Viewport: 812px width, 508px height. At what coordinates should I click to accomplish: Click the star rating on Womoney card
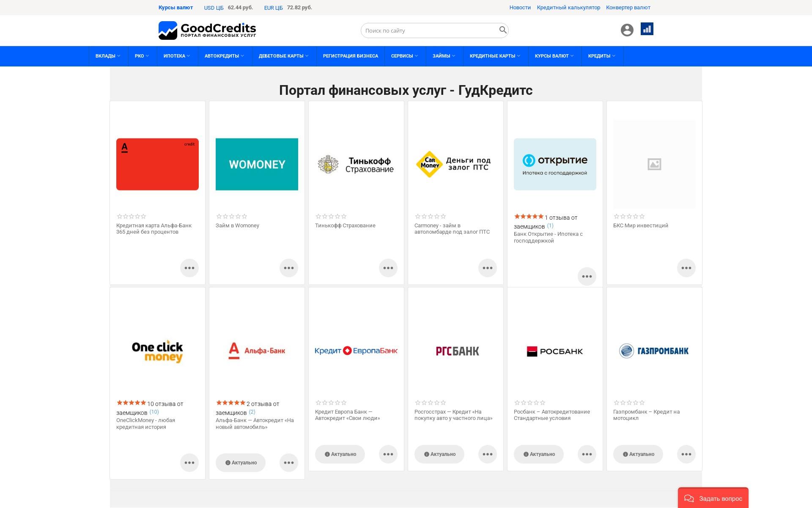click(x=231, y=216)
